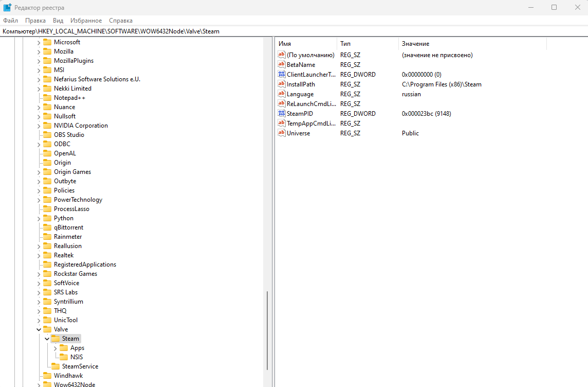
Task: Click the Registry Editor icon in title bar
Action: (6, 7)
